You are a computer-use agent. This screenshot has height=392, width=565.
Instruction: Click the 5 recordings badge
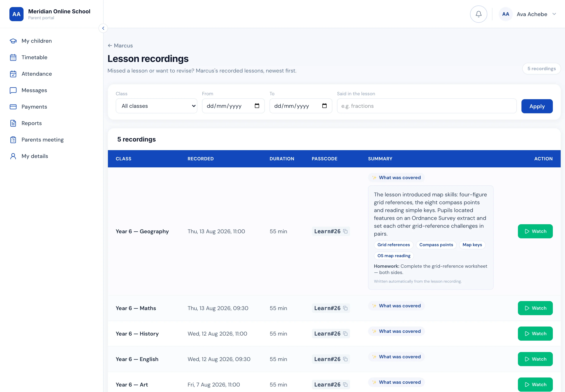pyautogui.click(x=541, y=69)
